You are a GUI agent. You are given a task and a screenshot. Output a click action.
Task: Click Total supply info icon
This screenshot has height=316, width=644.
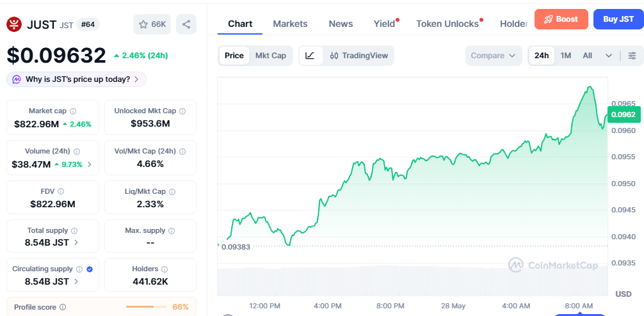tap(74, 231)
